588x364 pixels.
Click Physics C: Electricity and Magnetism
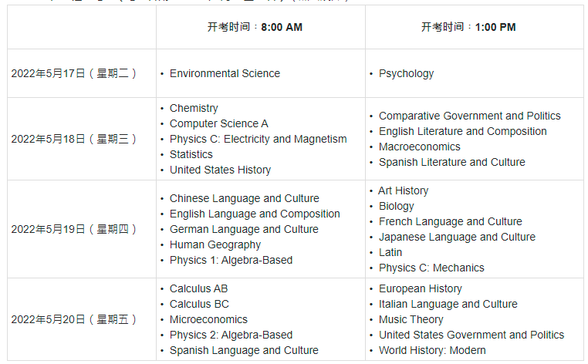258,139
